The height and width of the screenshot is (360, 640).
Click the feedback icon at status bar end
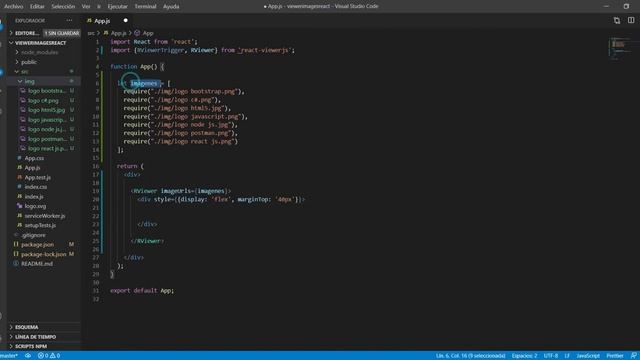tap(633, 356)
